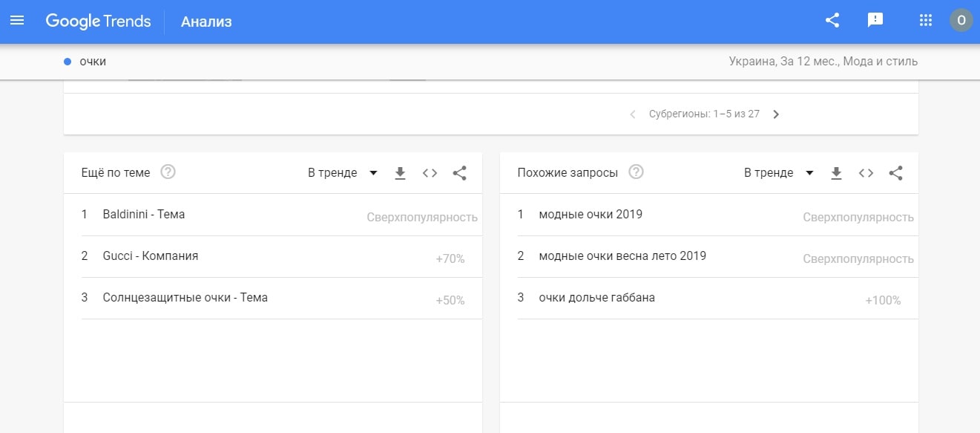Open topic Baldinini - Тема

(x=144, y=214)
